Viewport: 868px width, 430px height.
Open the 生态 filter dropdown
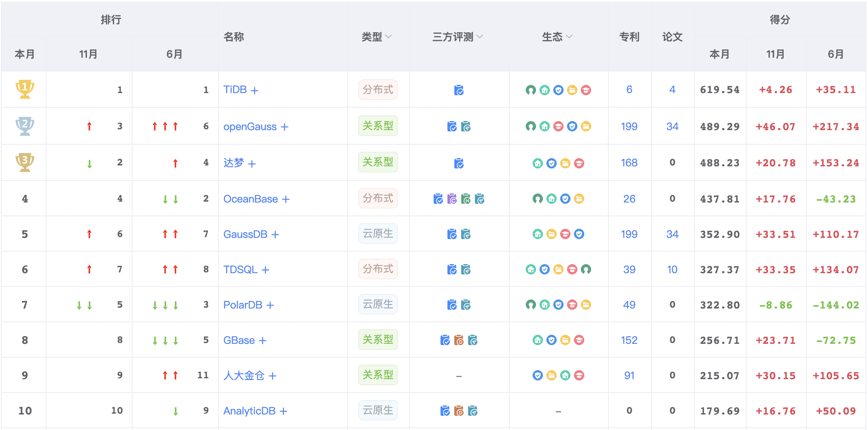[557, 37]
